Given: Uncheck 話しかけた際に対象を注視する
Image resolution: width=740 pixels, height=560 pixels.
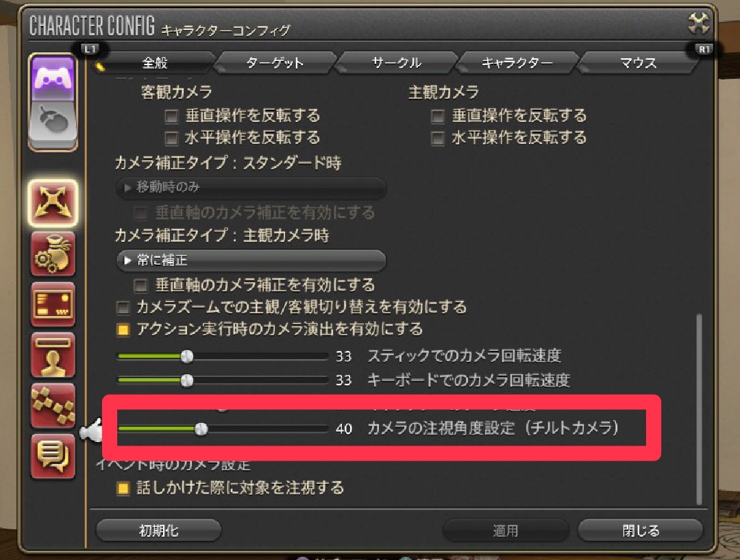Looking at the screenshot, I should point(123,488).
